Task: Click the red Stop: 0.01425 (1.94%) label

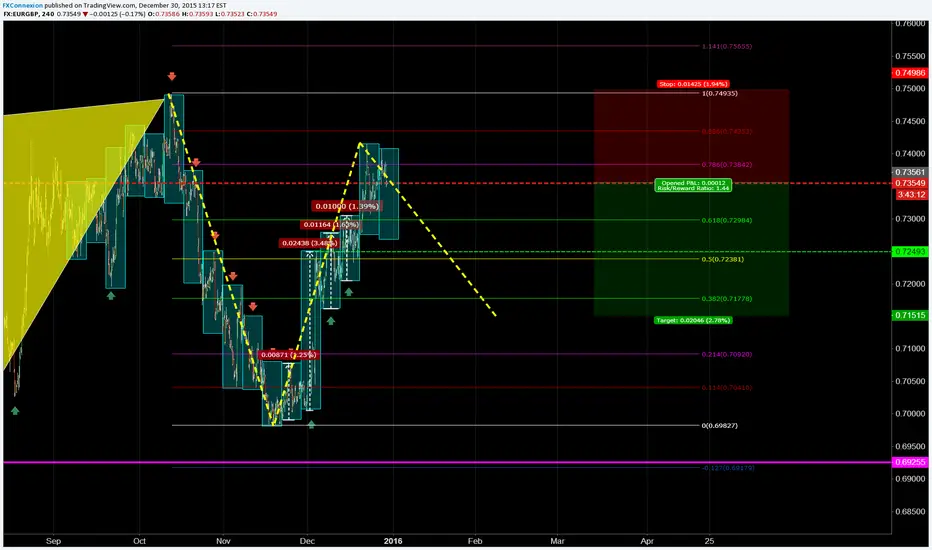Action: pos(693,84)
